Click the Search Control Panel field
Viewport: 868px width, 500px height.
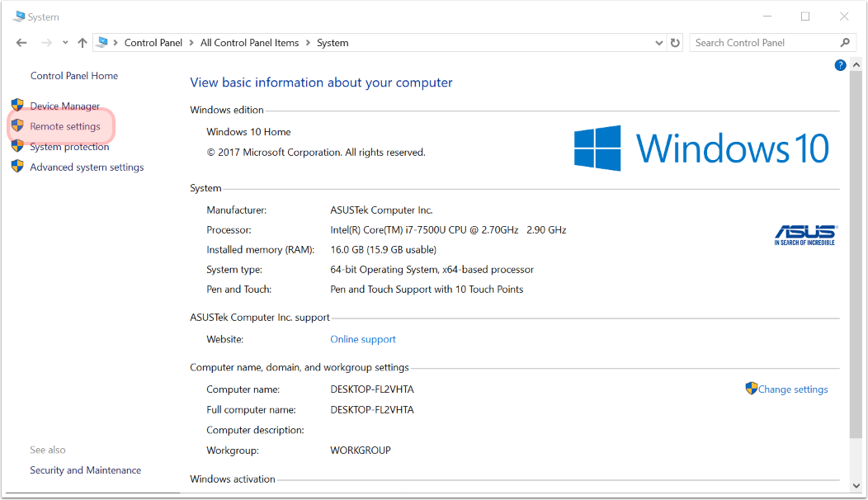[771, 43]
